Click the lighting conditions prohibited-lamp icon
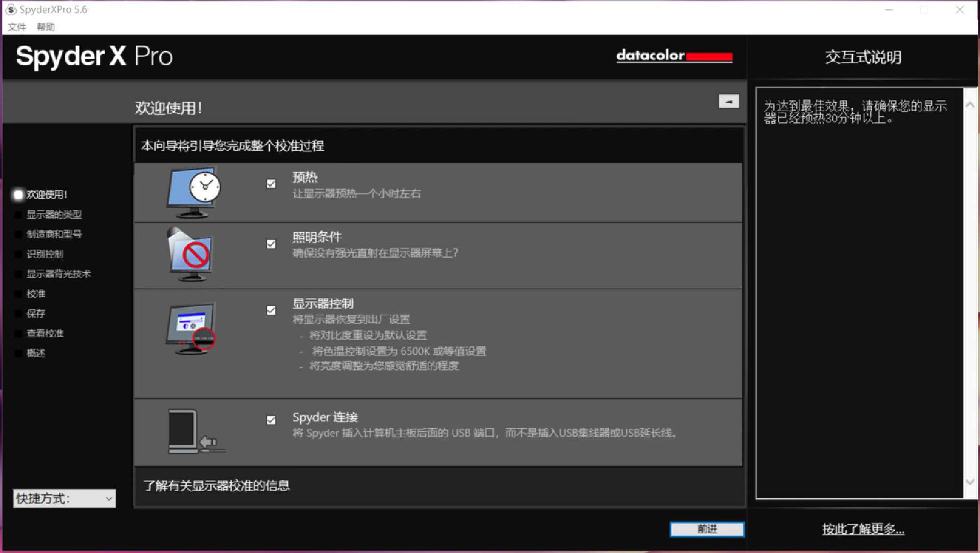980x553 pixels. [190, 255]
